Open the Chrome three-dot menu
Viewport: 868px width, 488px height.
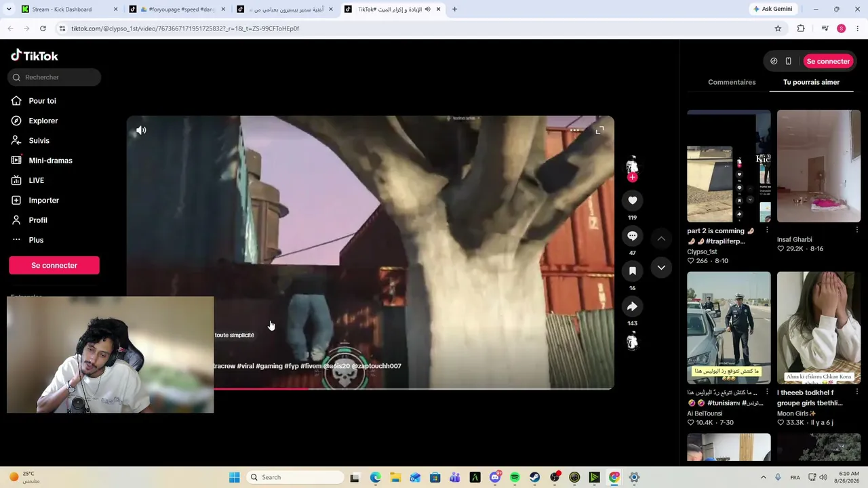858,28
